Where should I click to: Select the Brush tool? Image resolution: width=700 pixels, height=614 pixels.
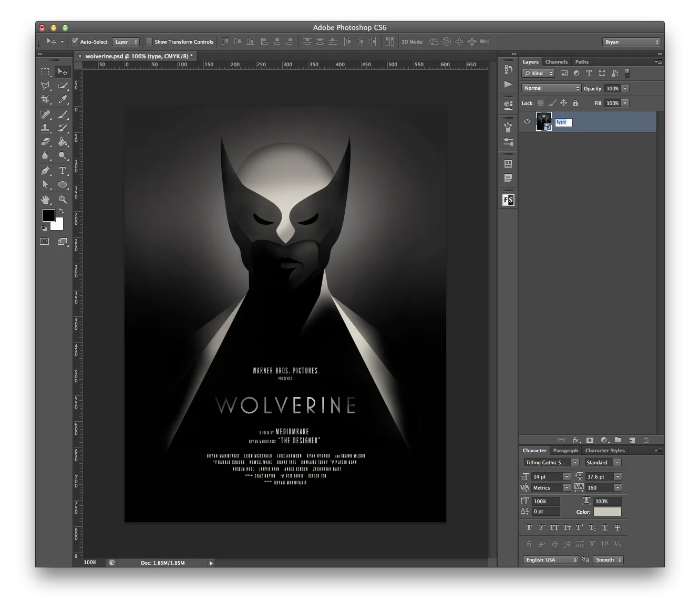tap(63, 115)
